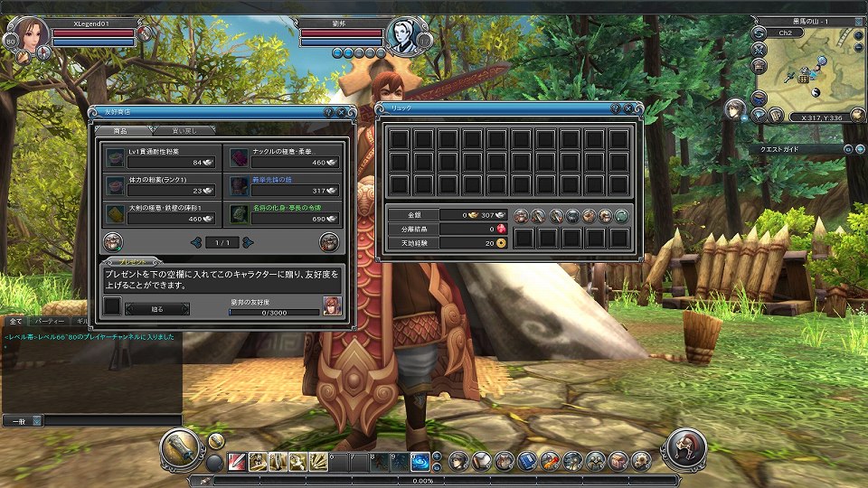
Task: Click the empty present slot beside 贈る
Action: click(x=111, y=307)
